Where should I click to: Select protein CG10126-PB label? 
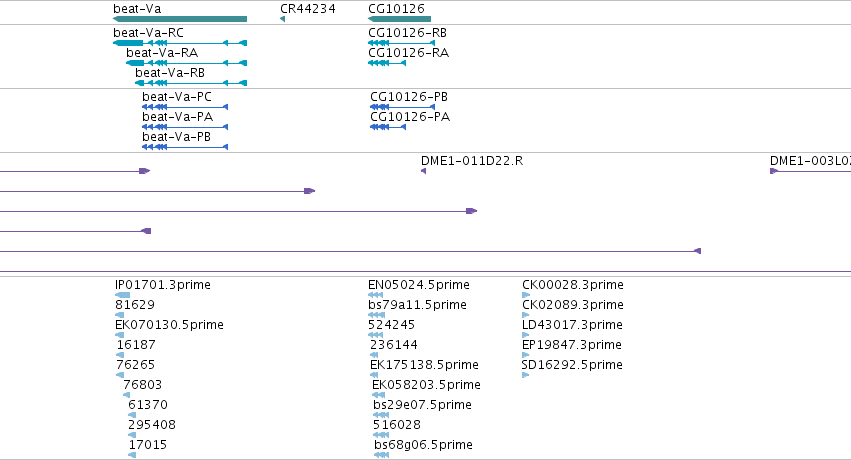[x=409, y=97]
